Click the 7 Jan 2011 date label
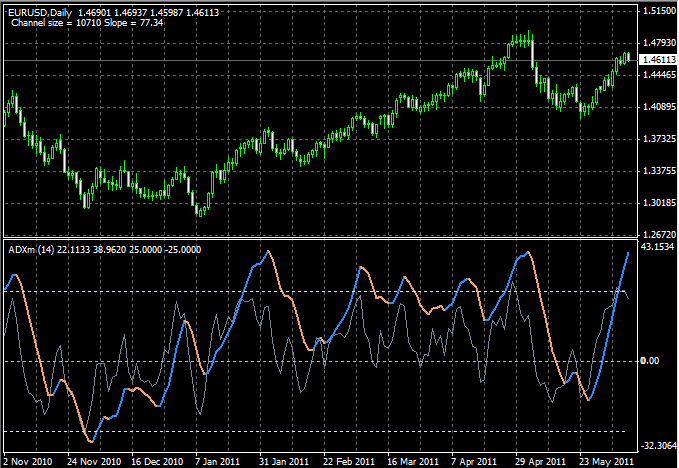The height and width of the screenshot is (468, 679). click(x=217, y=462)
